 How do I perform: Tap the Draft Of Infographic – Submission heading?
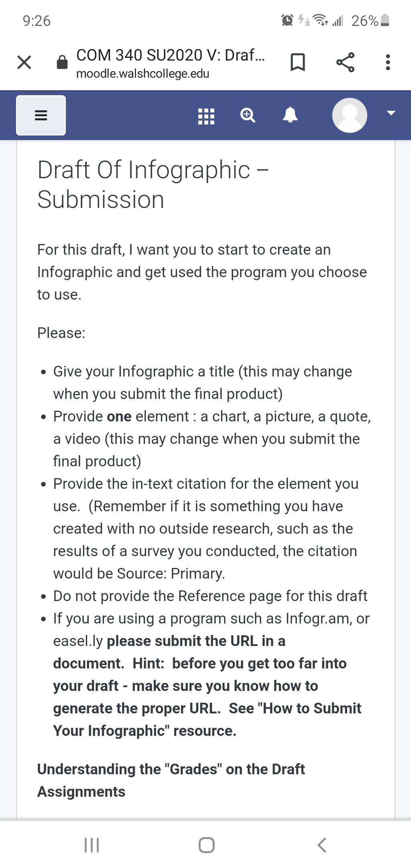point(153,184)
